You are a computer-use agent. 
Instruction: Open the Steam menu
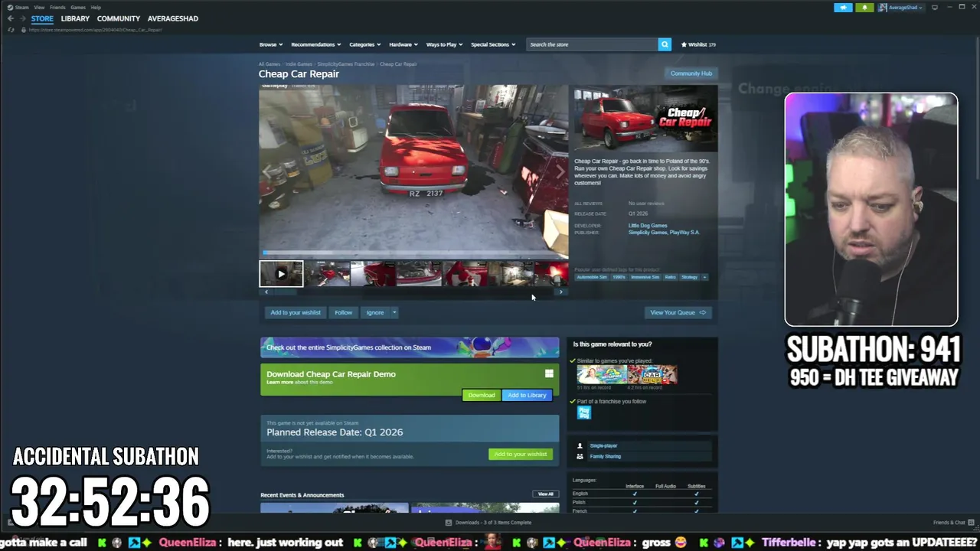pyautogui.click(x=22, y=7)
